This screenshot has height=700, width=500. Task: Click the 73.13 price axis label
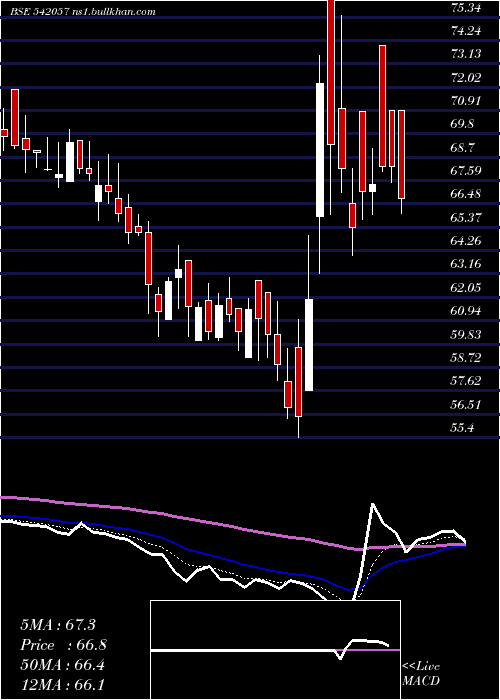466,54
